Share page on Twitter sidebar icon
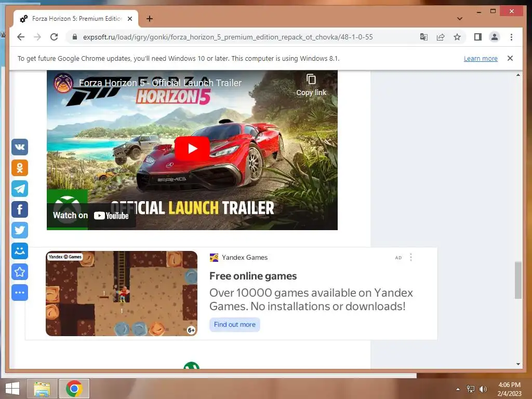 click(x=20, y=230)
